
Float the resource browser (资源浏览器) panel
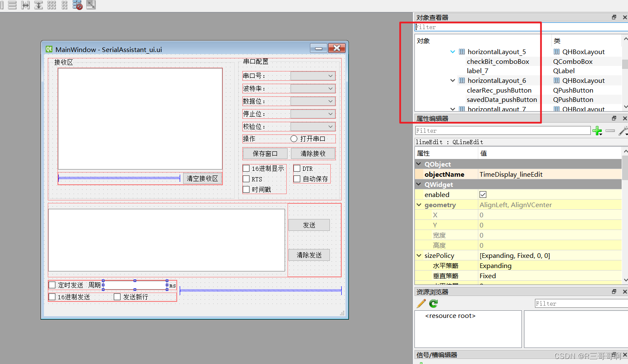pyautogui.click(x=614, y=292)
